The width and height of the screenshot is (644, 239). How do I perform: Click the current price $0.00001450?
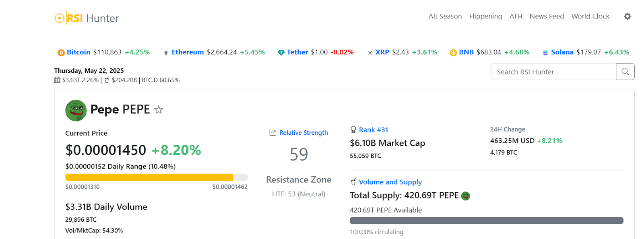(x=106, y=150)
